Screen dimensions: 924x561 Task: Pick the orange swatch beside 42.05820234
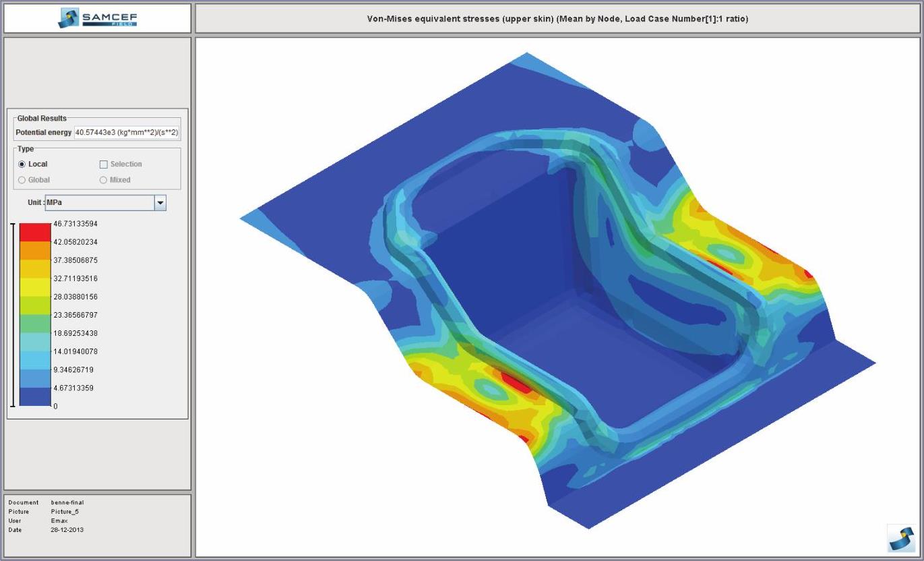[35, 250]
